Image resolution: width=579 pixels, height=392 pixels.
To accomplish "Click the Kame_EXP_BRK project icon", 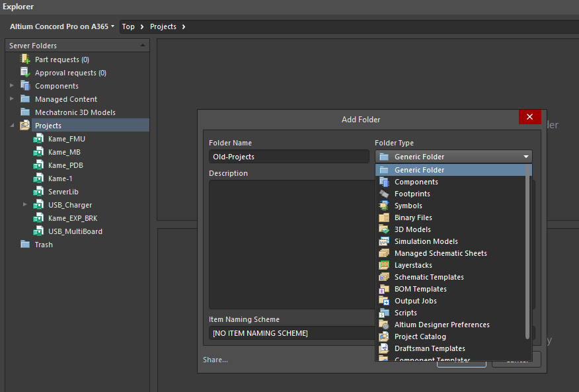I will [38, 218].
